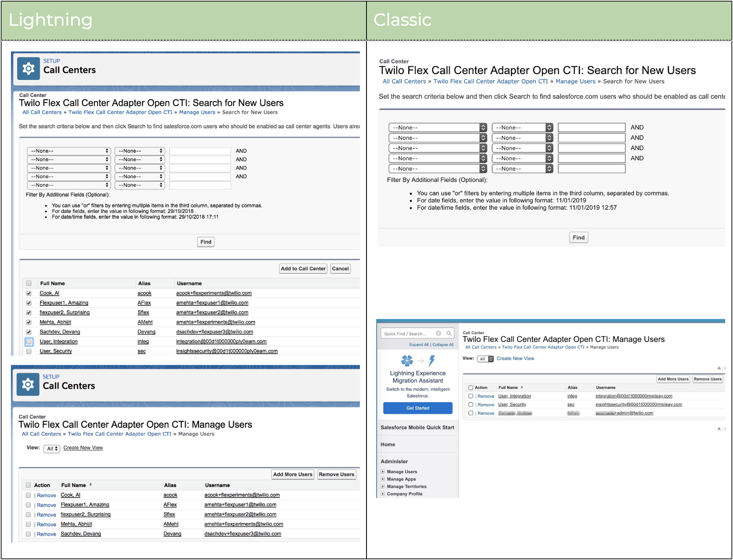Select Home in the setup sidebar
Screen dimensions: 733x560
pyautogui.click(x=388, y=444)
